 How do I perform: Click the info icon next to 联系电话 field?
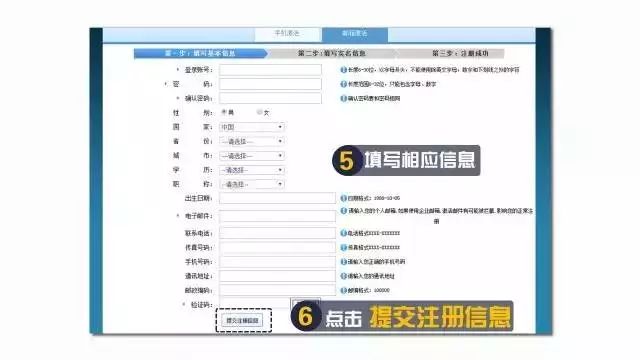tap(343, 233)
